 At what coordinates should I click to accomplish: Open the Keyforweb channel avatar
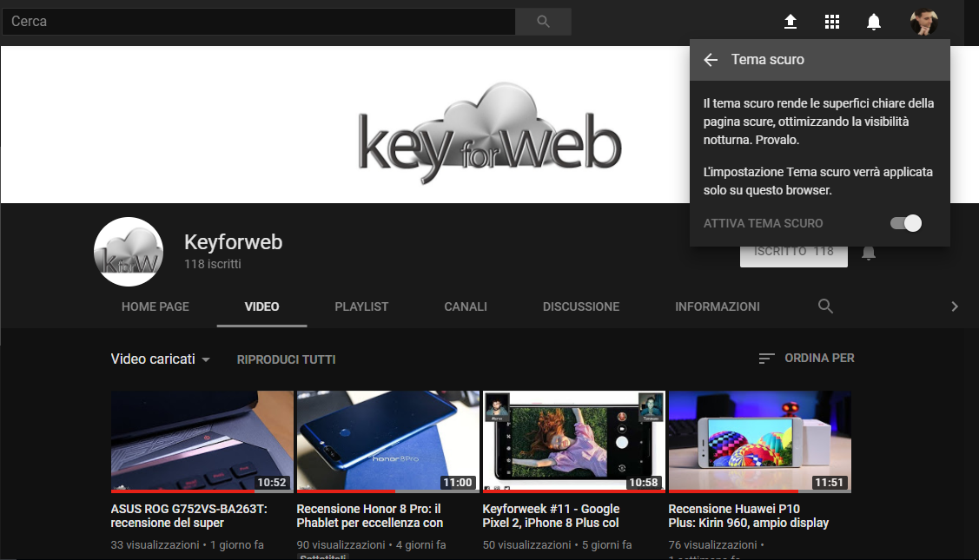(129, 252)
